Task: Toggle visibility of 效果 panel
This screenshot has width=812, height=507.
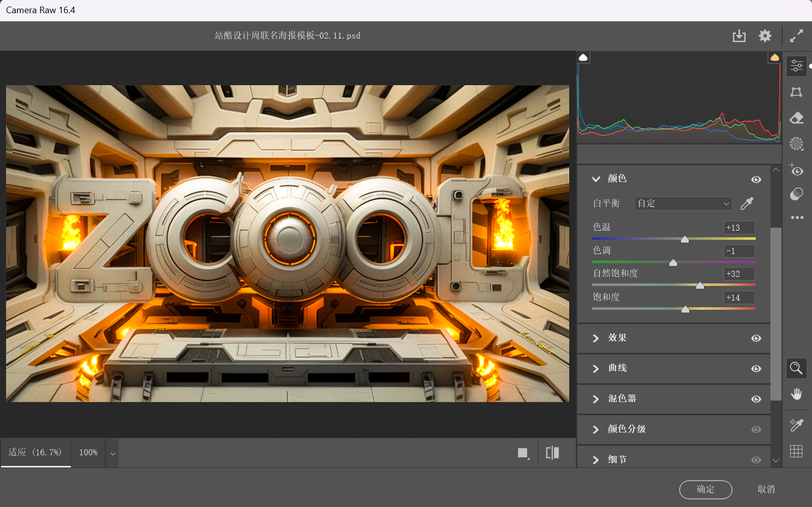Action: [756, 338]
